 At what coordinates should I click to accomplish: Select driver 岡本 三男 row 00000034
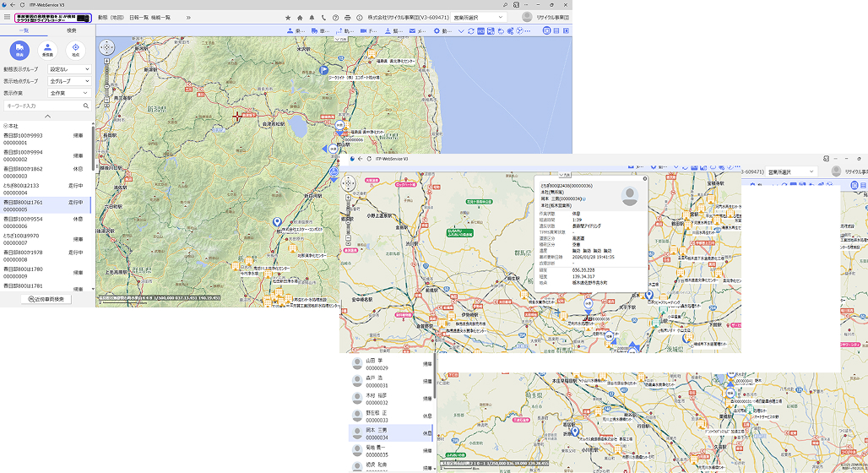click(392, 433)
